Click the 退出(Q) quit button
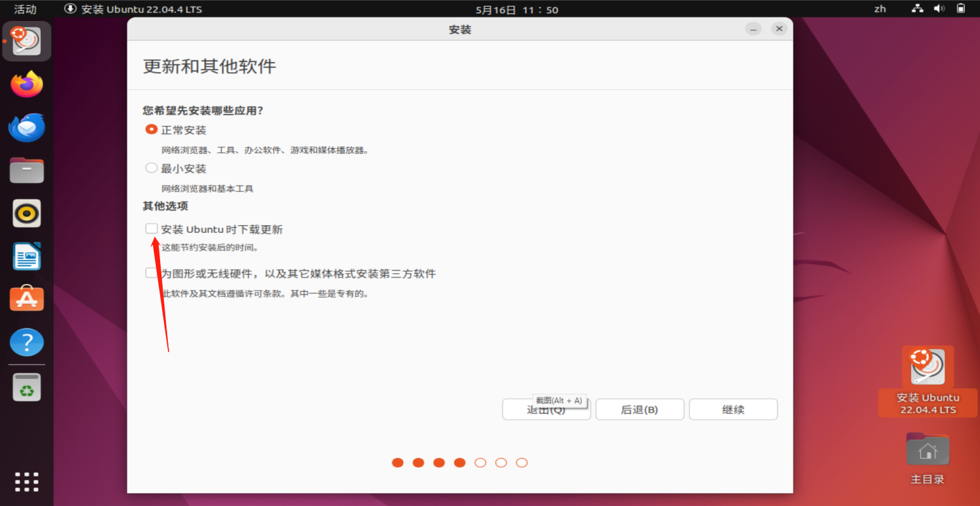Image resolution: width=980 pixels, height=506 pixels. coord(546,410)
